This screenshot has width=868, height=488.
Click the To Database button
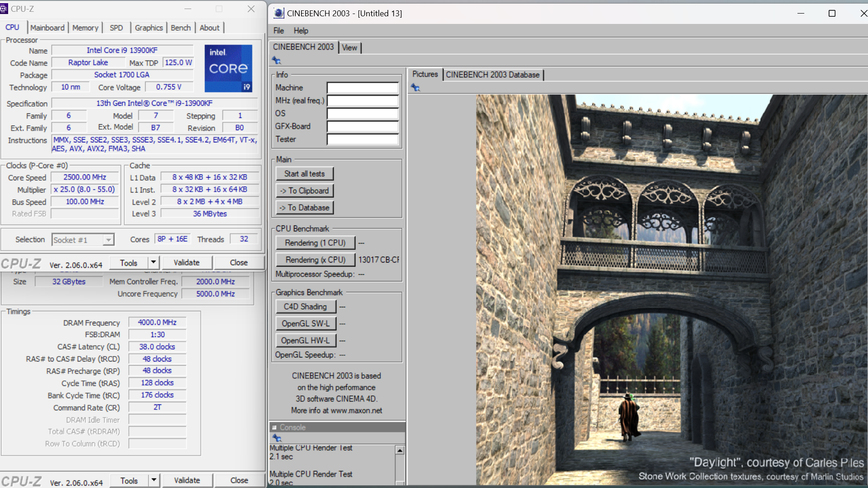(305, 208)
